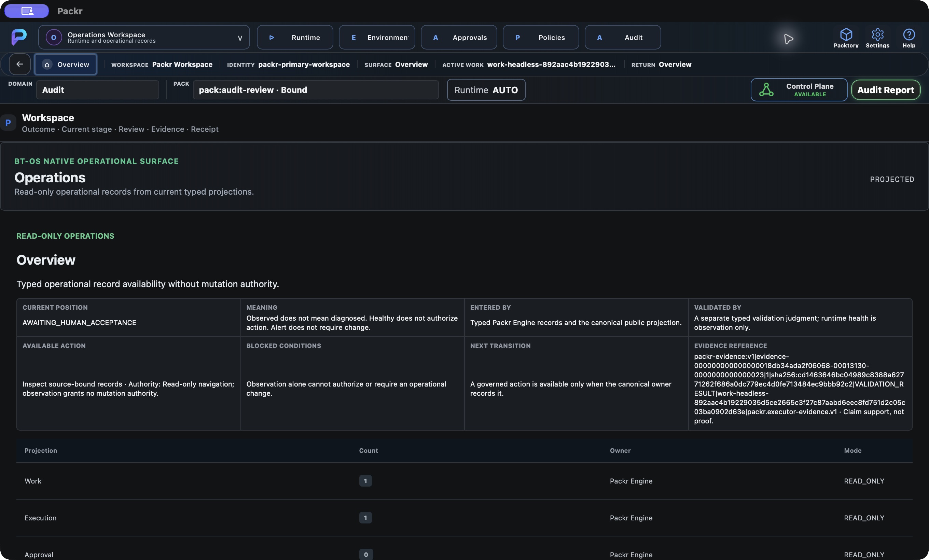Click the back arrow button
The width and height of the screenshot is (929, 560).
19,65
